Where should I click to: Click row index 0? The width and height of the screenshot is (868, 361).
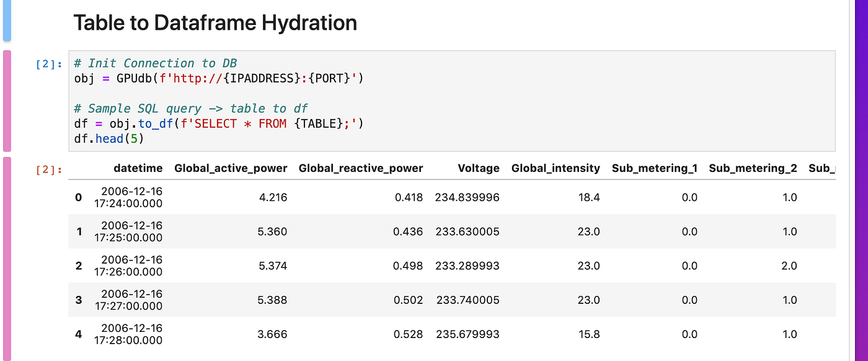(x=78, y=197)
